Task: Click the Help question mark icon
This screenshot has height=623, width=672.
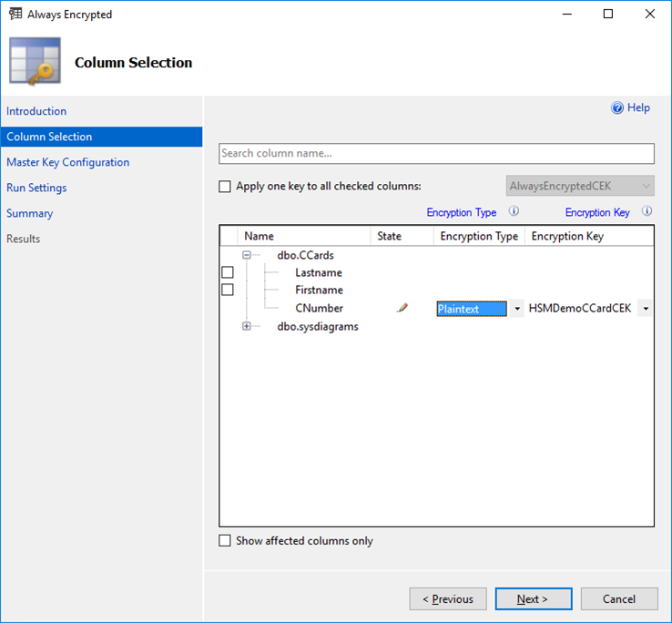Action: click(617, 108)
